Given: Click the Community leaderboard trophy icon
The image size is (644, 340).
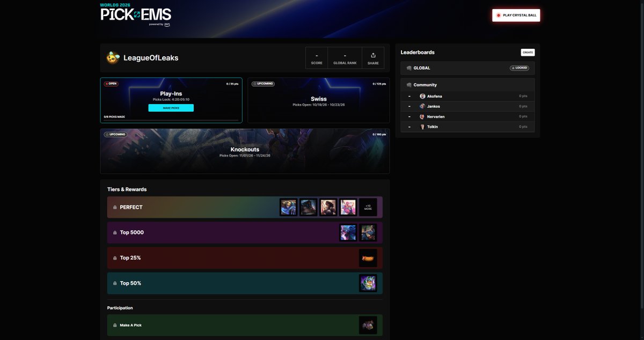Looking at the screenshot, I should tap(409, 85).
